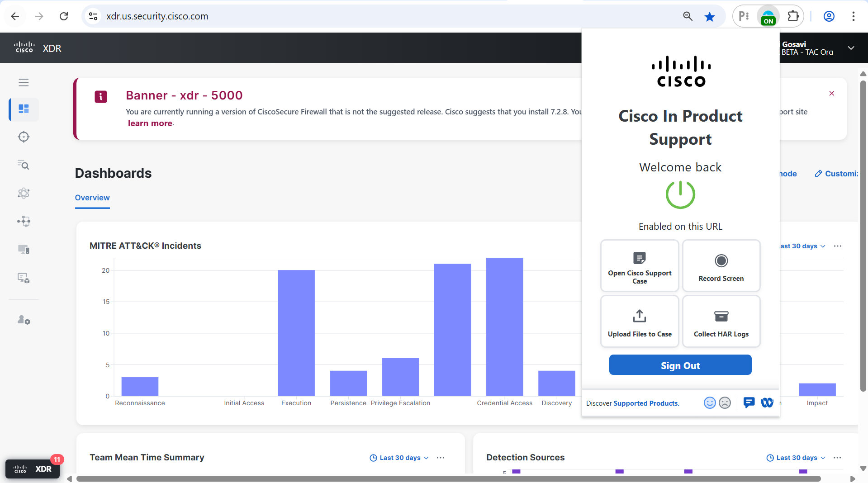Toggle the green power button in popup
This screenshot has height=483, width=868.
tap(680, 194)
